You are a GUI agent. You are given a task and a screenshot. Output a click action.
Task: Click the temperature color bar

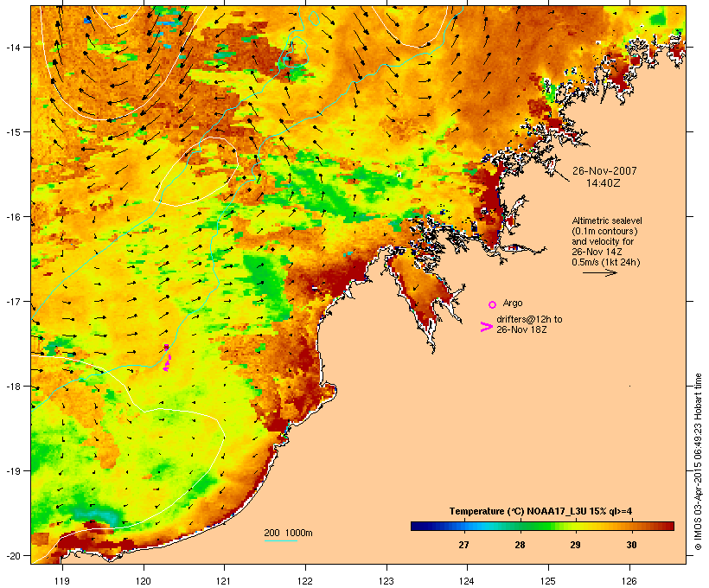(542, 526)
